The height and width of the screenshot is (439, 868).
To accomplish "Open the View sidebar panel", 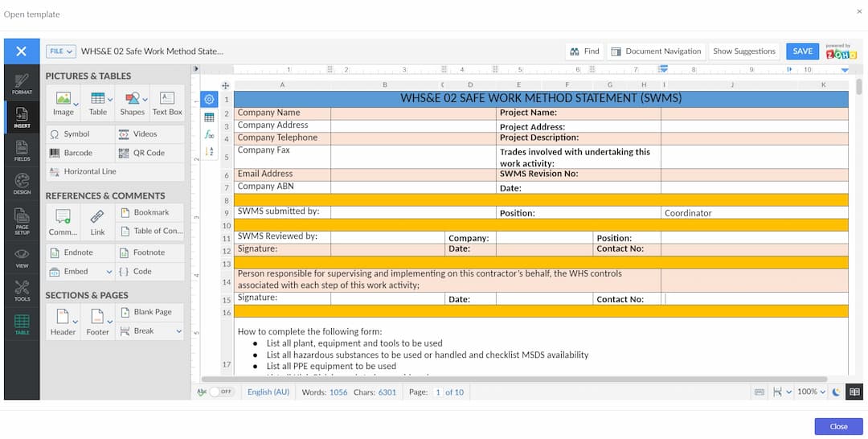I will [x=22, y=258].
